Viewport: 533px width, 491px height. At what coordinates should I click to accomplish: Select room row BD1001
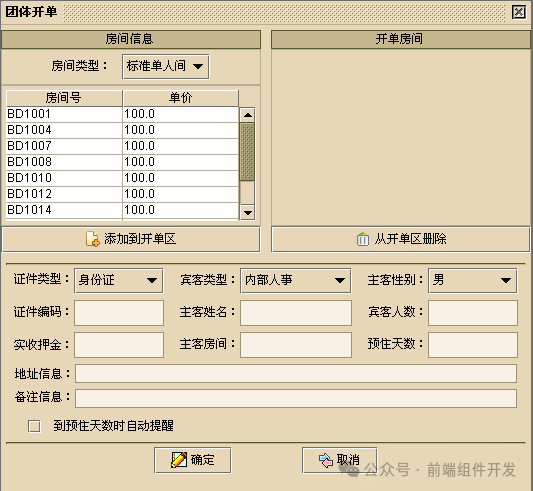click(122, 114)
